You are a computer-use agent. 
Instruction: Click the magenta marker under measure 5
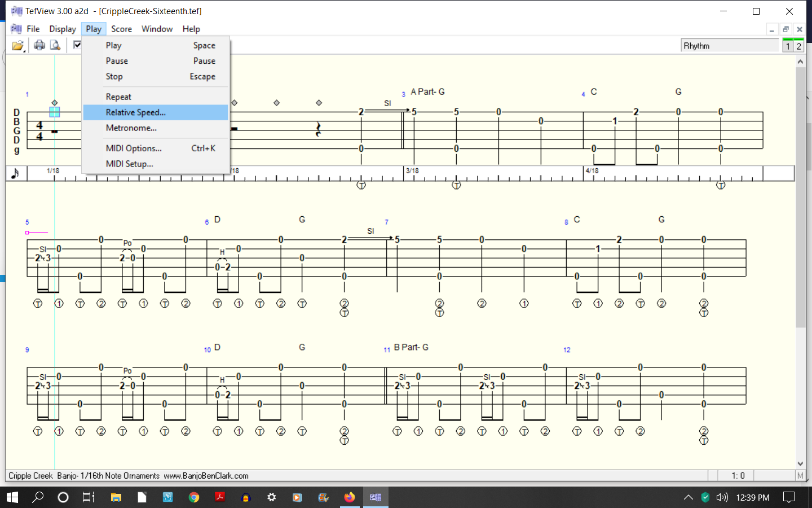pos(37,233)
